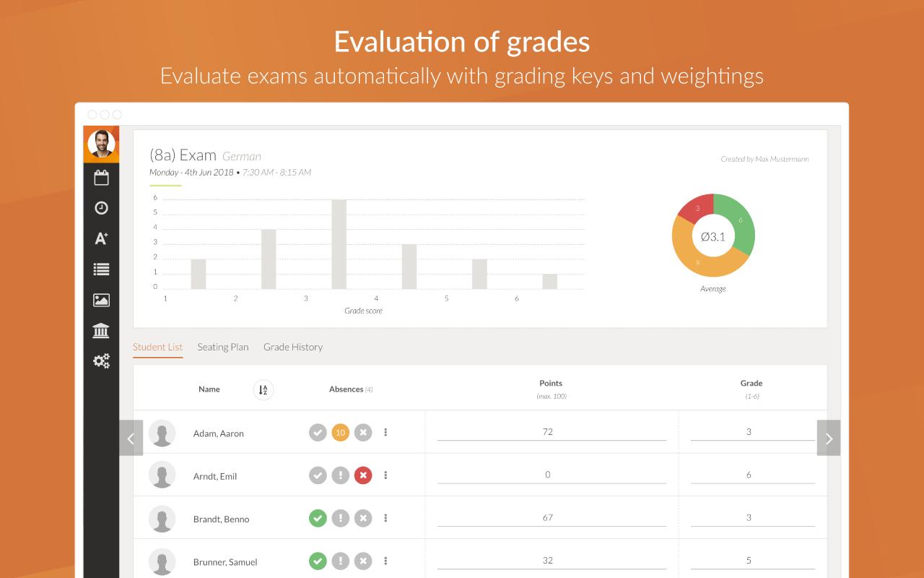Select the avatar of Adam, Aaron
Screen dimensions: 924x578
162,433
